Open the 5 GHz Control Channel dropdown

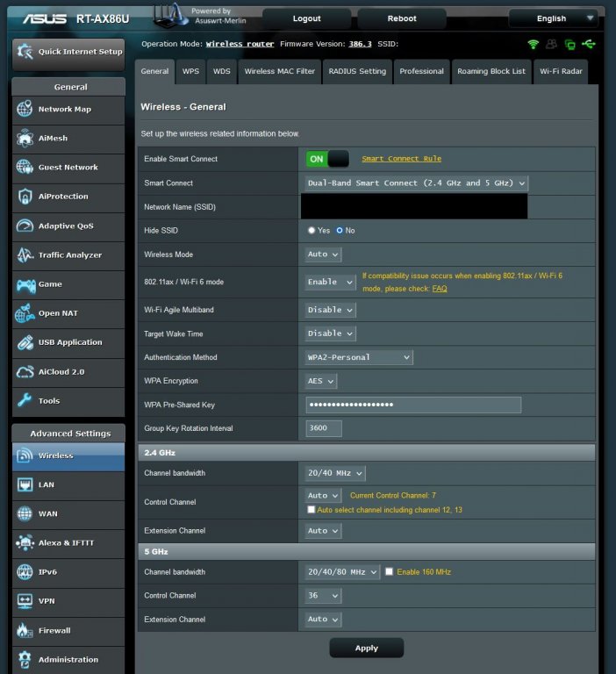[x=323, y=595]
